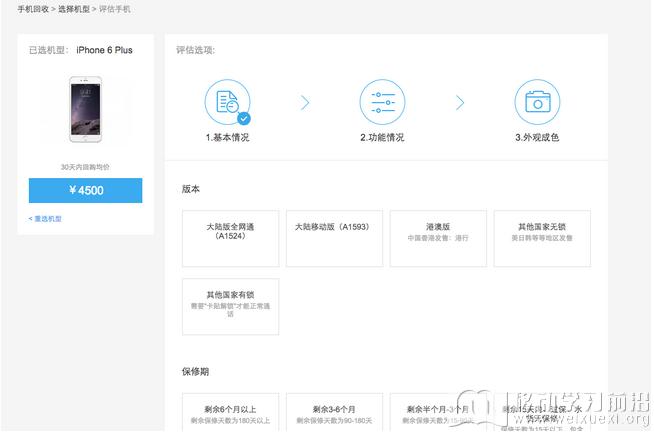Viewport: 654px width, 432px height.
Task: Click 重选机型 link to reselect model
Action: pos(45,219)
